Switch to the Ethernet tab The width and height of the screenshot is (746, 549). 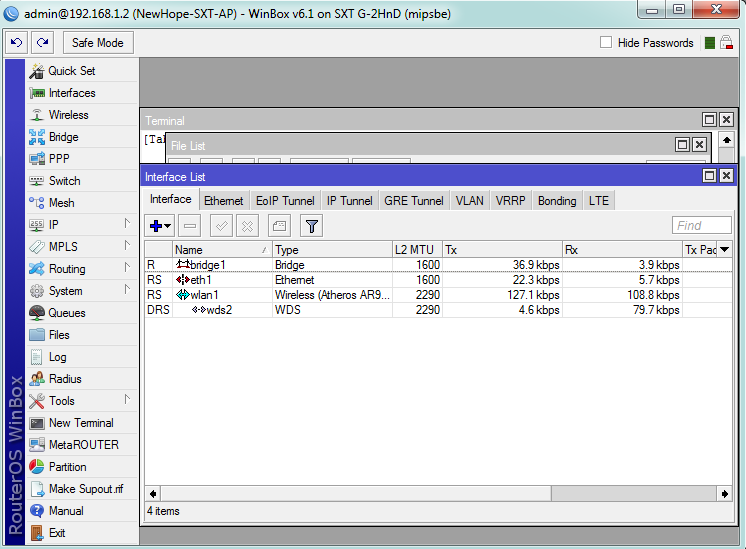[x=224, y=201]
